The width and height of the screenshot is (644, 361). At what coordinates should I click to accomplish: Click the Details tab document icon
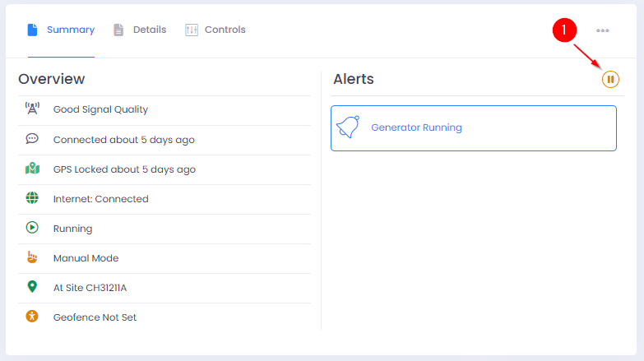[x=118, y=30]
